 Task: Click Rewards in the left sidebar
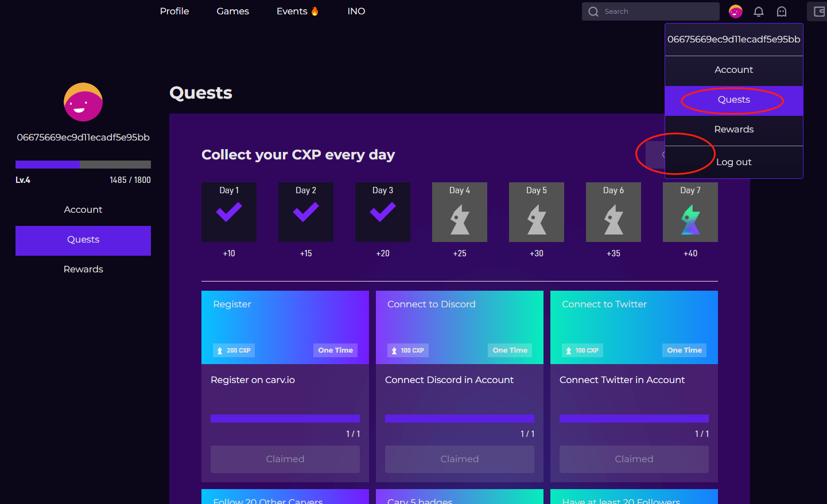(x=83, y=269)
